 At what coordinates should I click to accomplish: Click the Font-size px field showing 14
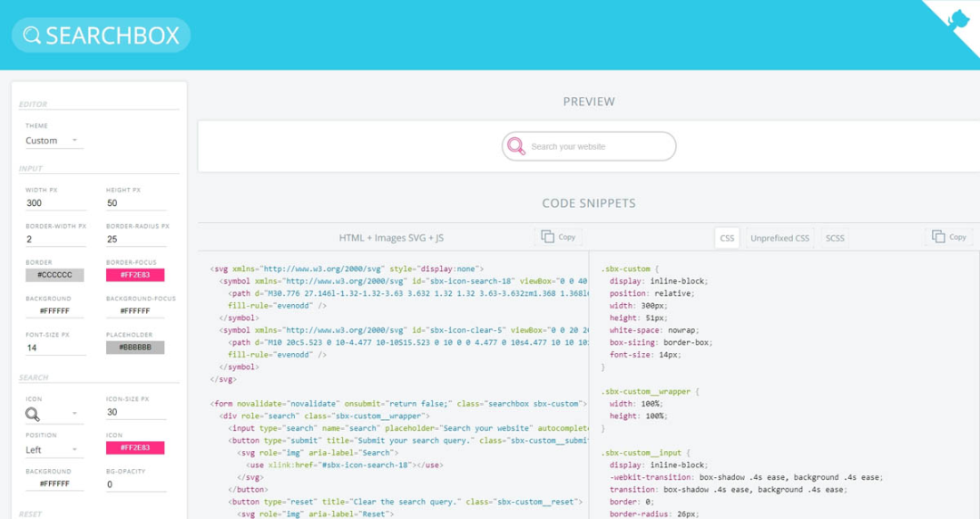point(55,348)
